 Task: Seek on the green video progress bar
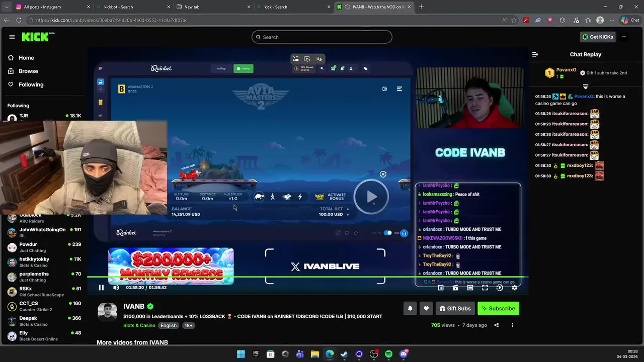307,277
